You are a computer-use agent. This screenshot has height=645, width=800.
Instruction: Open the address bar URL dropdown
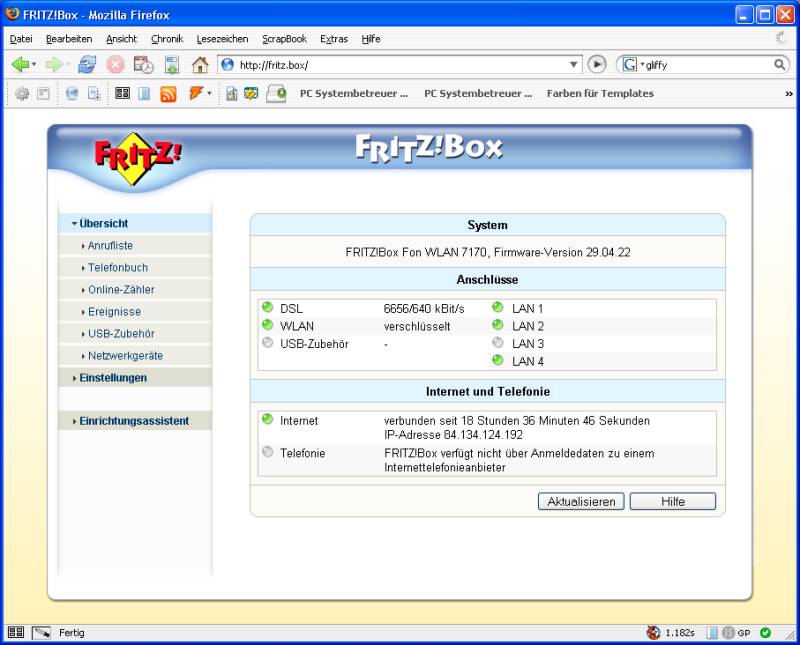tap(573, 65)
